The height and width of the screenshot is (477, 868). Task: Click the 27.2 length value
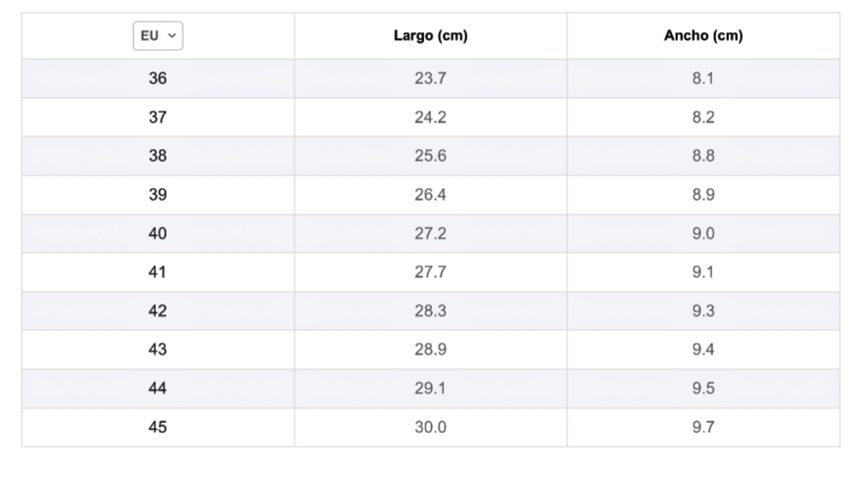click(x=430, y=233)
